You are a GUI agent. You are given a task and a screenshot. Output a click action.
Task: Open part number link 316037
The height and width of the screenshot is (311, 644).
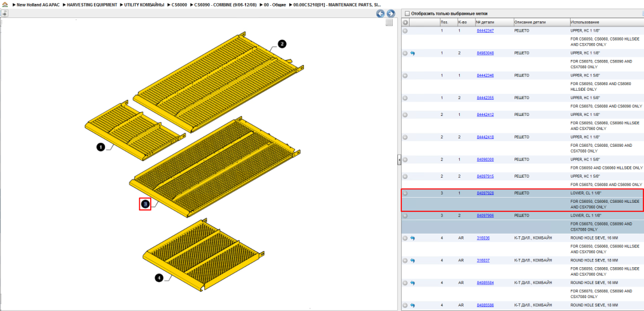(x=482, y=261)
